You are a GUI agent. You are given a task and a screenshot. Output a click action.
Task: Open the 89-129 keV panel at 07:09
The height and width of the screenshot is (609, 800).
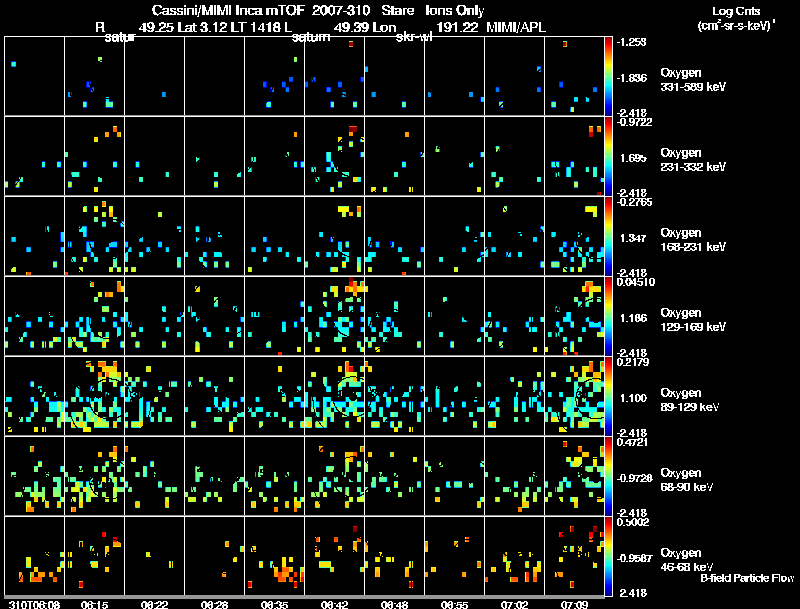(x=574, y=396)
